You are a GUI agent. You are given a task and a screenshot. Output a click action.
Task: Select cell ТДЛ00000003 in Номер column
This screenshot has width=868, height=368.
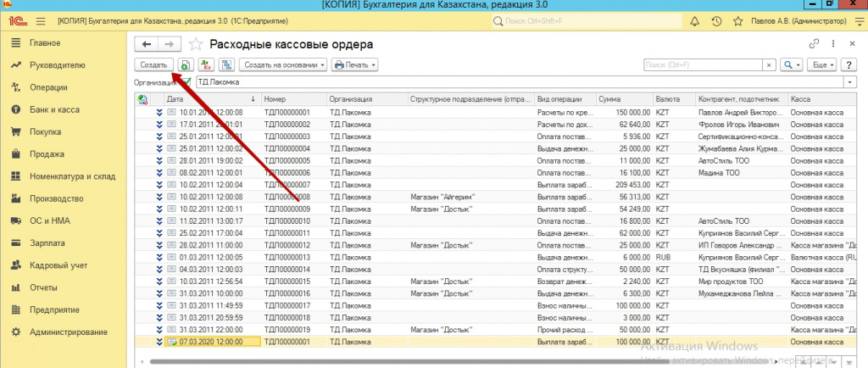(x=294, y=137)
